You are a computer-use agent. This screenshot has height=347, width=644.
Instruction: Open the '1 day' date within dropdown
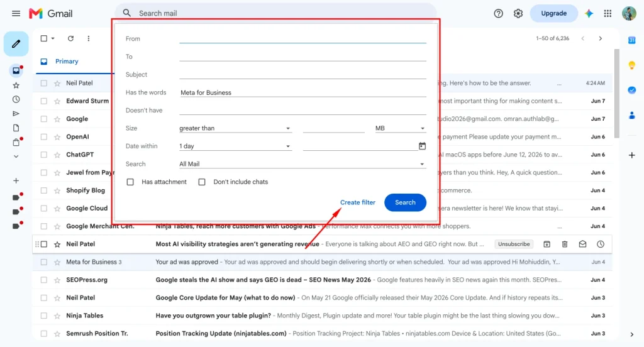[235, 146]
